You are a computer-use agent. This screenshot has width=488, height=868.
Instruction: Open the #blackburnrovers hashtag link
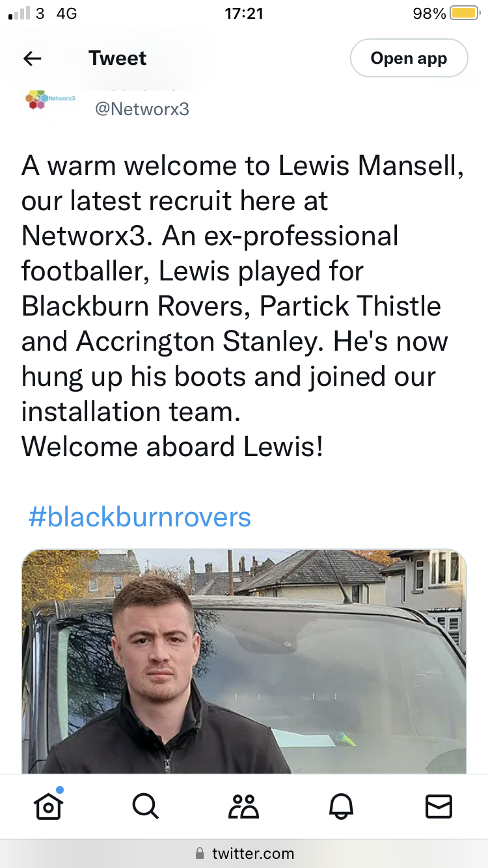point(139,517)
